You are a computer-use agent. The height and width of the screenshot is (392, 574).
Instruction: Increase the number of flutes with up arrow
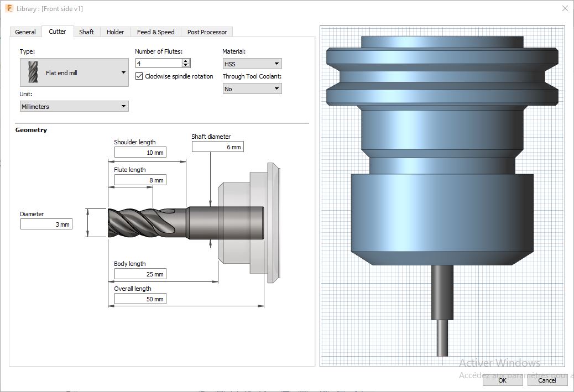[186, 61]
